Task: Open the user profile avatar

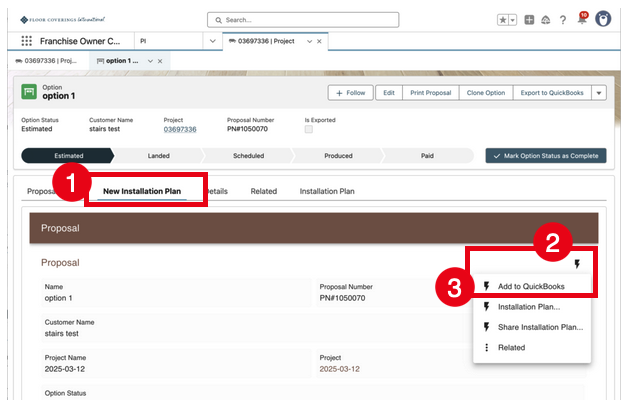Action: pyautogui.click(x=603, y=19)
